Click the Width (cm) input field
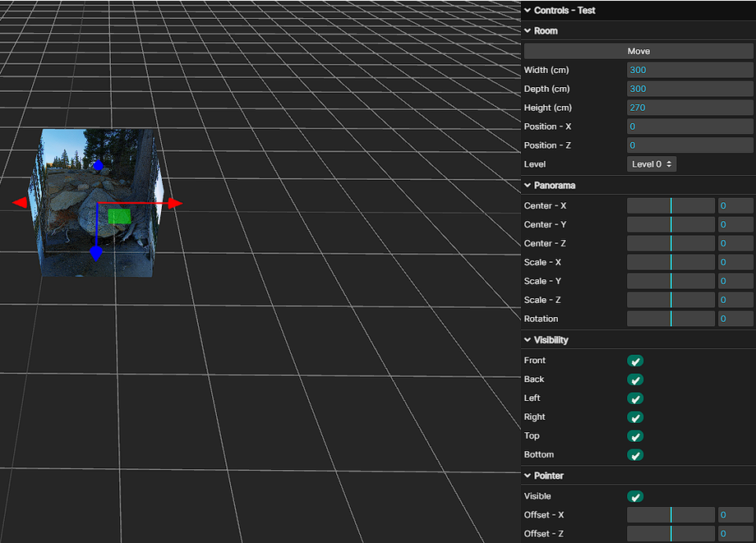Image resolution: width=756 pixels, height=543 pixels. point(689,70)
